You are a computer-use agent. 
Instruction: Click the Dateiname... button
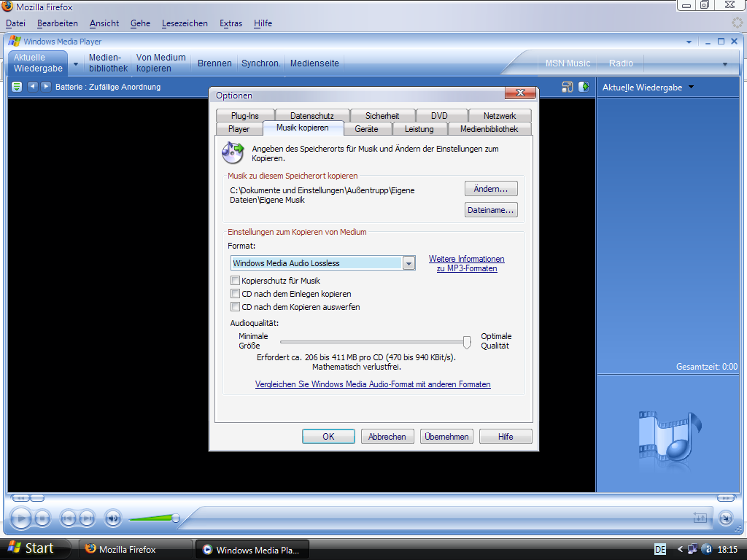pyautogui.click(x=491, y=210)
